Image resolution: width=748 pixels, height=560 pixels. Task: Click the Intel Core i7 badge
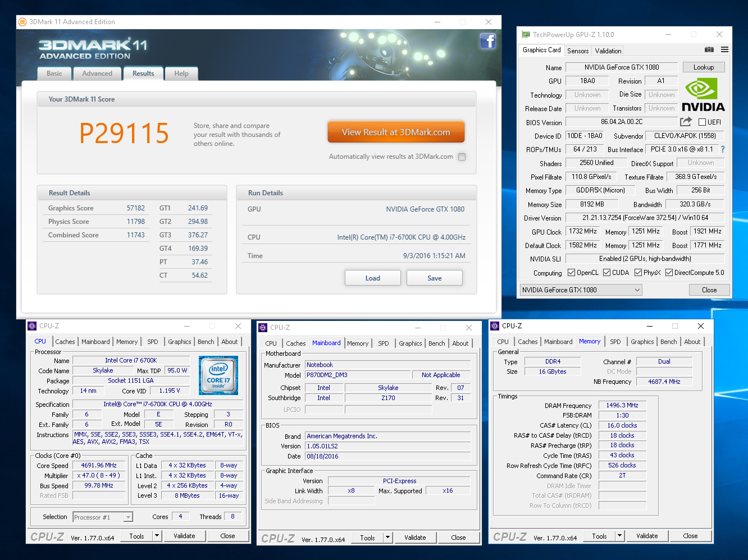coord(218,375)
